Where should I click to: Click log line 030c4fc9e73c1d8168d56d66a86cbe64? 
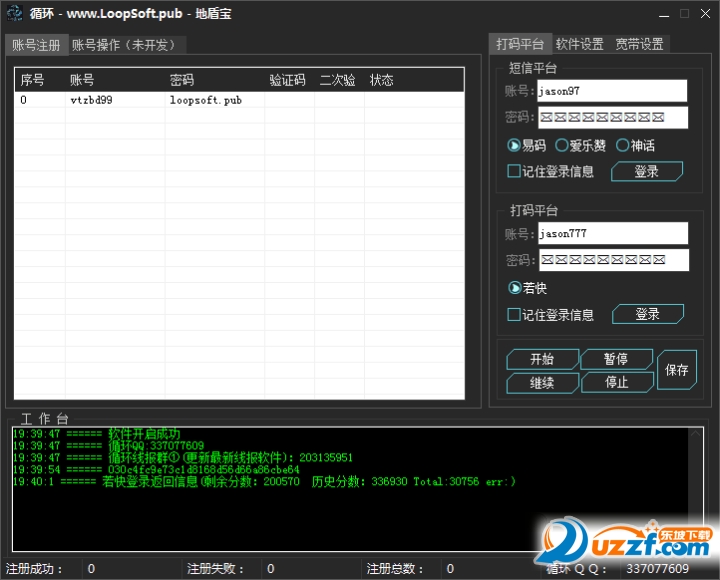156,470
